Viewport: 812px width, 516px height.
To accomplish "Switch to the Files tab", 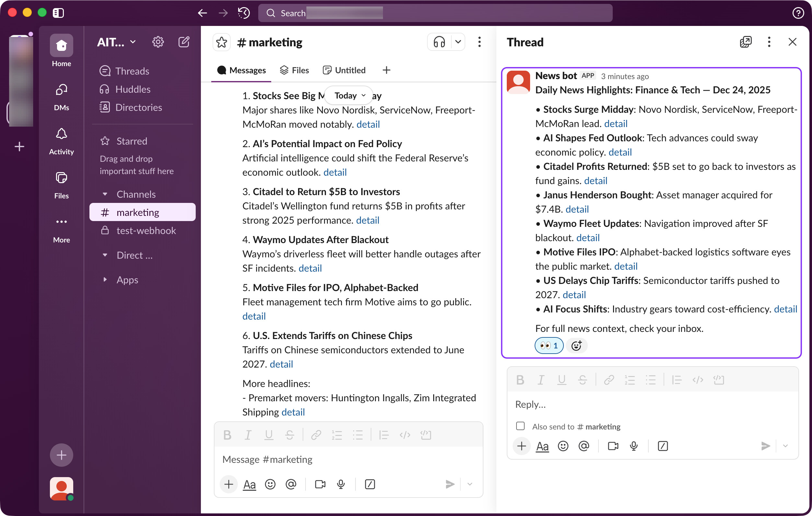I will [x=295, y=70].
